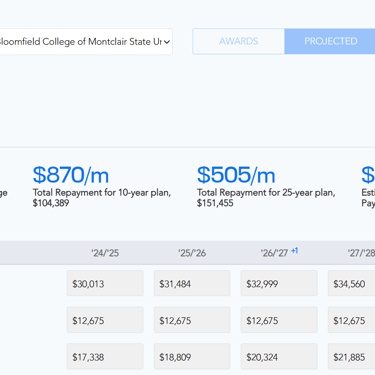Click the $12,675 field under '25/'26
This screenshot has height=375, width=375.
tap(192, 320)
